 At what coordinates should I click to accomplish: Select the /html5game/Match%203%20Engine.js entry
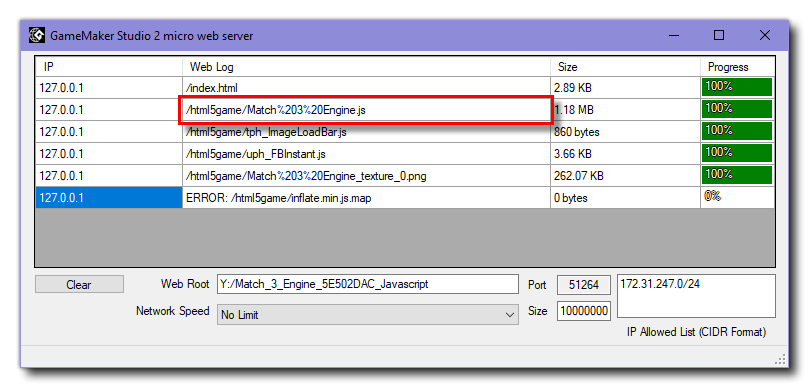[x=366, y=110]
